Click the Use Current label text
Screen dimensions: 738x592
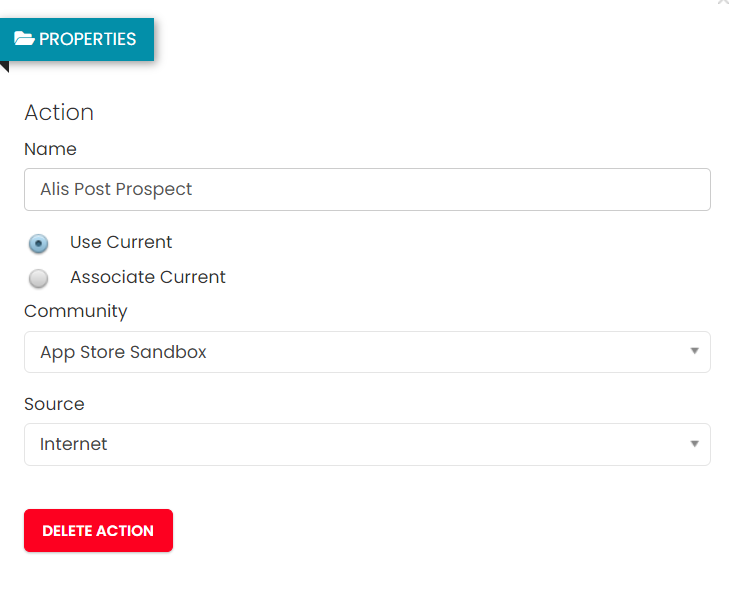121,242
